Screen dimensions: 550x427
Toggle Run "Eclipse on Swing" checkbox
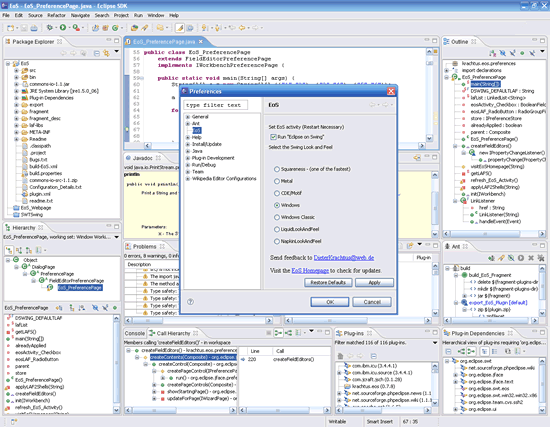click(273, 137)
